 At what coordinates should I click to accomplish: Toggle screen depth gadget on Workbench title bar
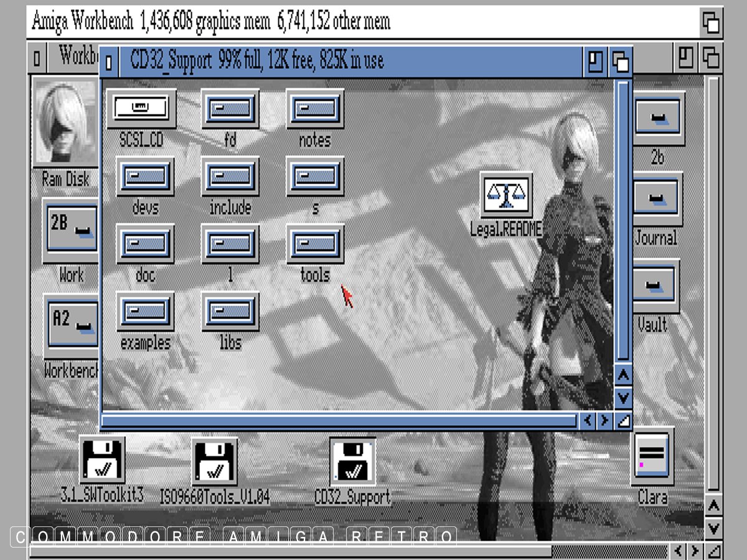(712, 23)
